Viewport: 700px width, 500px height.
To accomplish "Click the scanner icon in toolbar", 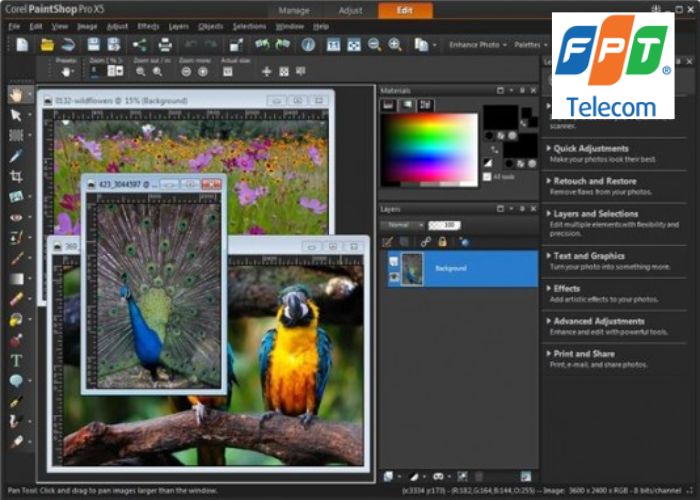I will pos(68,45).
